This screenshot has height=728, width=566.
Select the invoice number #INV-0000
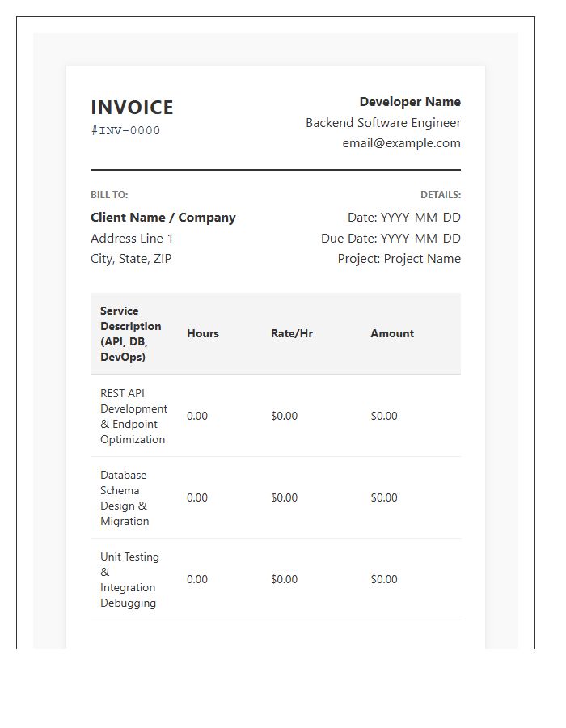pos(125,130)
